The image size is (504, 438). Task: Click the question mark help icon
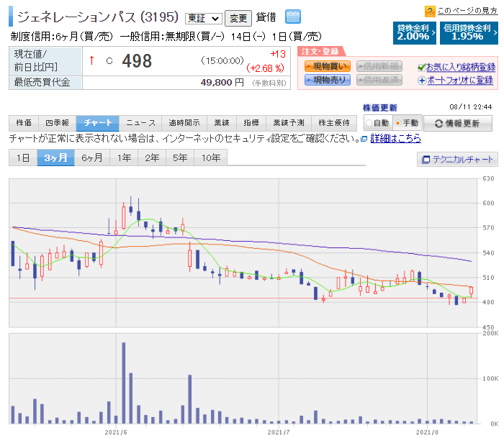(430, 12)
